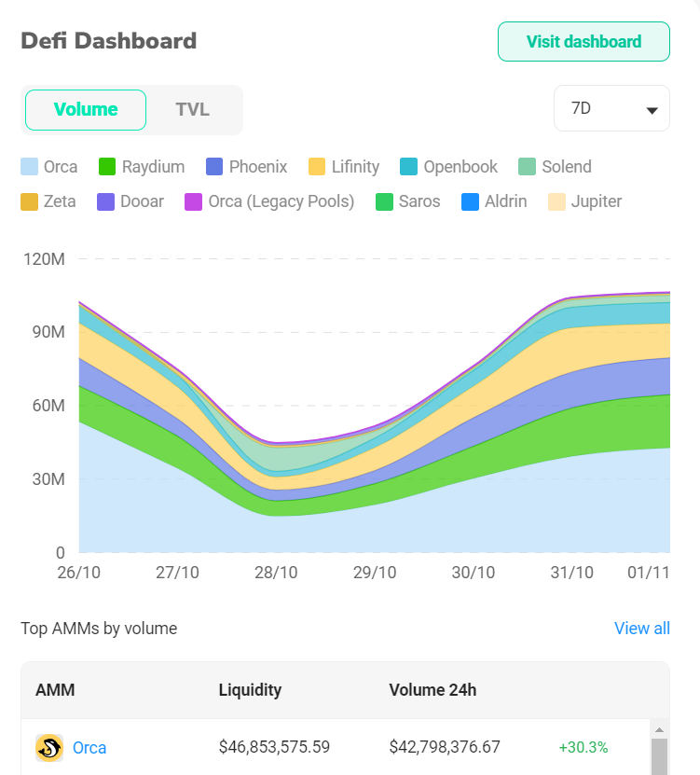This screenshot has width=700, height=775.
Task: Click the 26/10 x-axis date label
Action: [78, 573]
